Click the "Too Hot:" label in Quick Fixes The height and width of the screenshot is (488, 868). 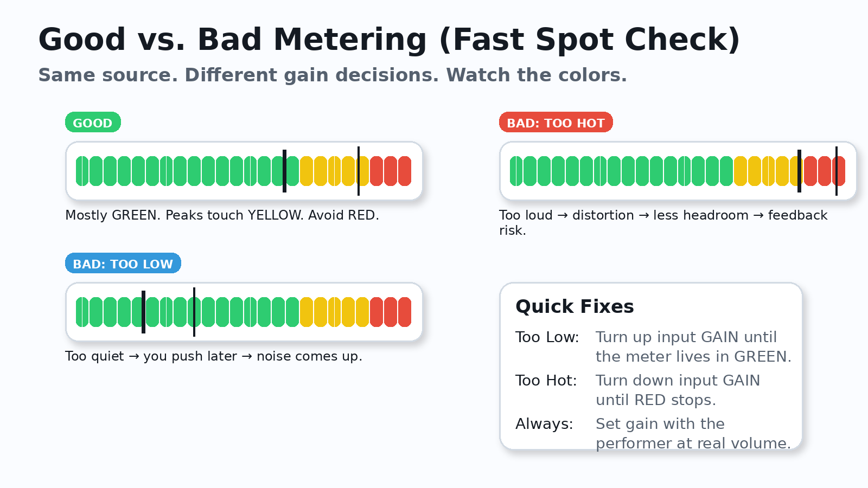546,381
